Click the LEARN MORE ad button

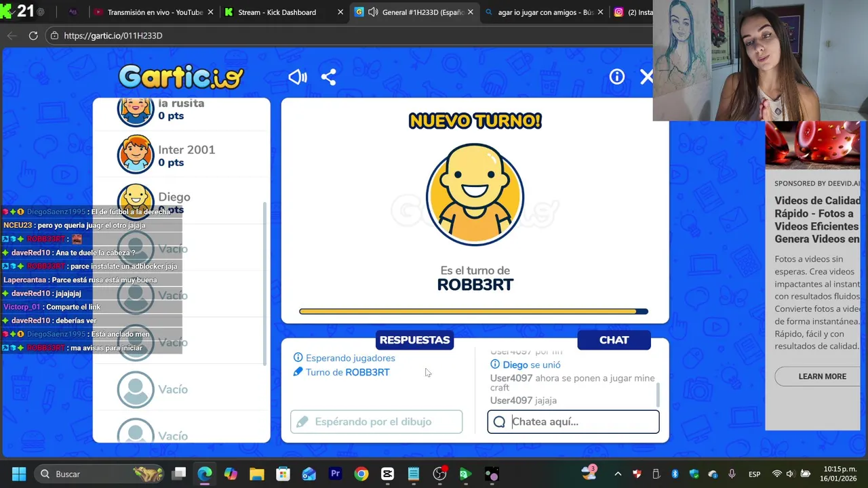pos(821,376)
